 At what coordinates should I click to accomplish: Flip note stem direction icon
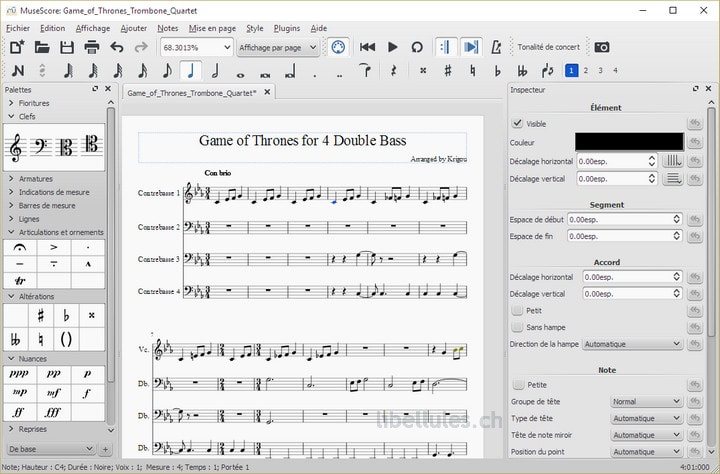547,71
